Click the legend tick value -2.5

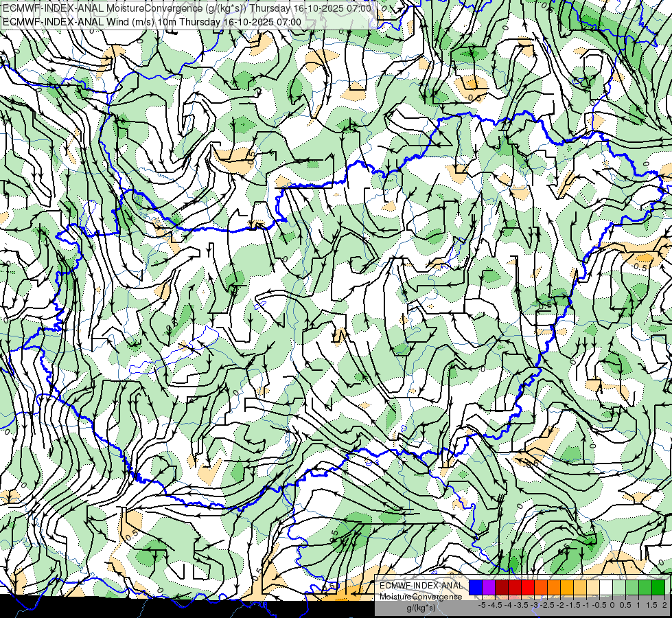[548, 605]
